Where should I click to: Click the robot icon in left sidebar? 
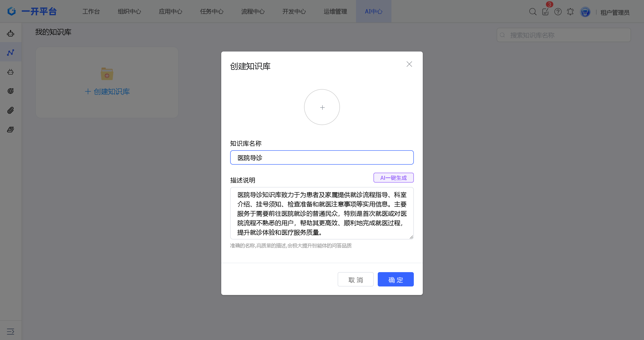[11, 33]
